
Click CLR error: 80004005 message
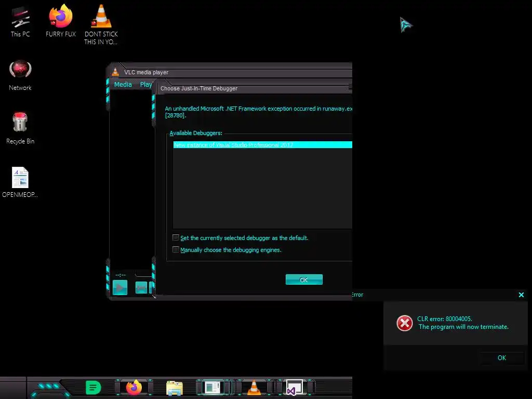pyautogui.click(x=445, y=319)
